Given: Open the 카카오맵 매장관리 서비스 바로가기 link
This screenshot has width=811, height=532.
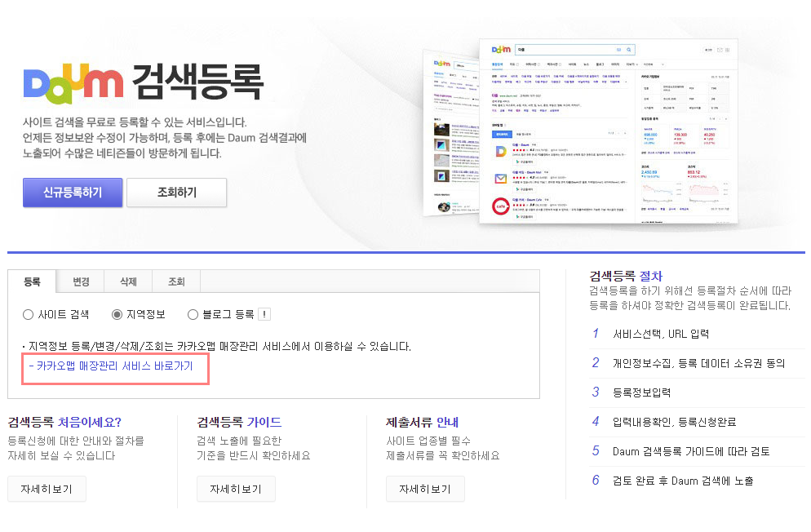Looking at the screenshot, I should pyautogui.click(x=111, y=366).
